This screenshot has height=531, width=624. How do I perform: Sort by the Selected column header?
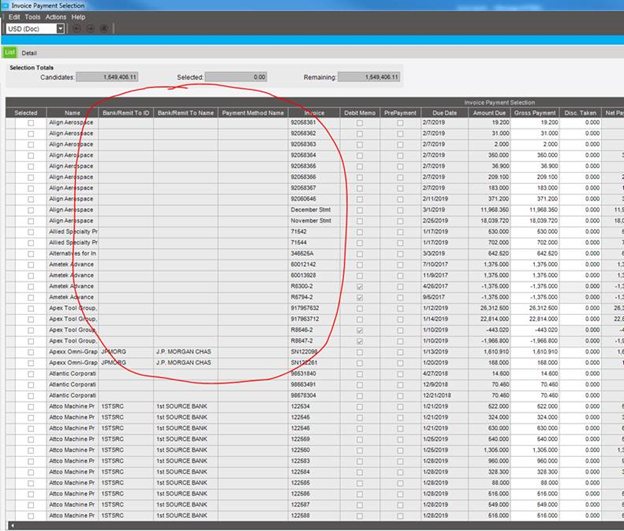[26, 113]
